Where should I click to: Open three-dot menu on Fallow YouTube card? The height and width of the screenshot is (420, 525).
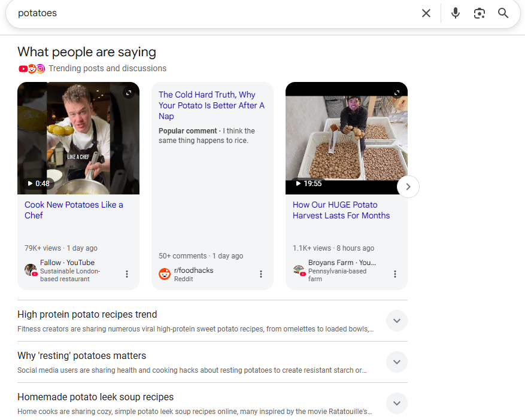point(127,274)
